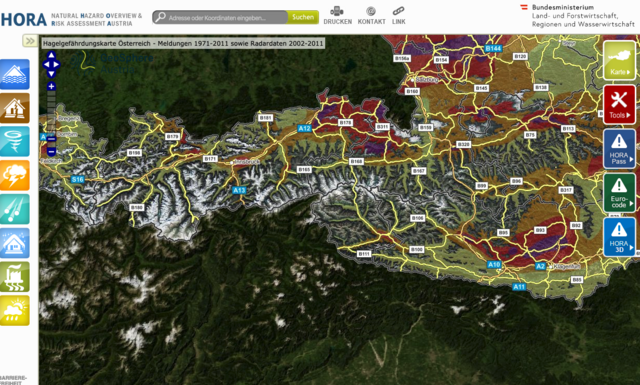Click the KONTAKT contact icon
Image resolution: width=640 pixels, height=385 pixels.
(371, 11)
